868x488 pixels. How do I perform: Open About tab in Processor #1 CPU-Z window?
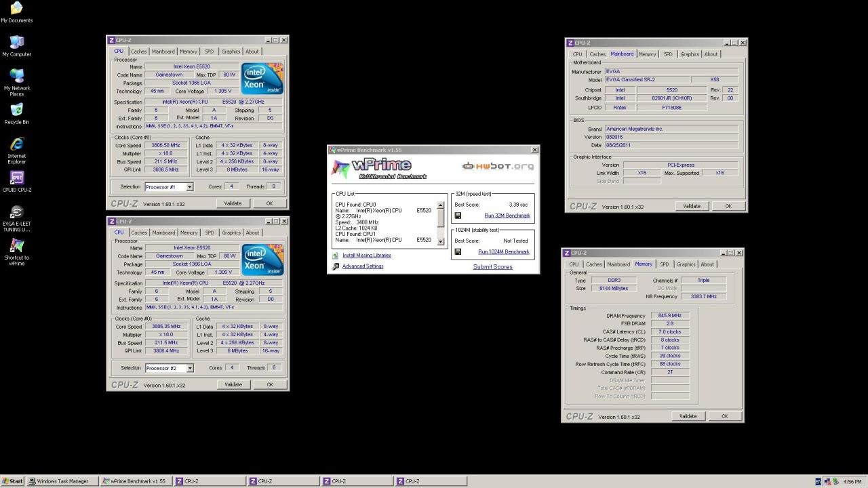point(252,52)
